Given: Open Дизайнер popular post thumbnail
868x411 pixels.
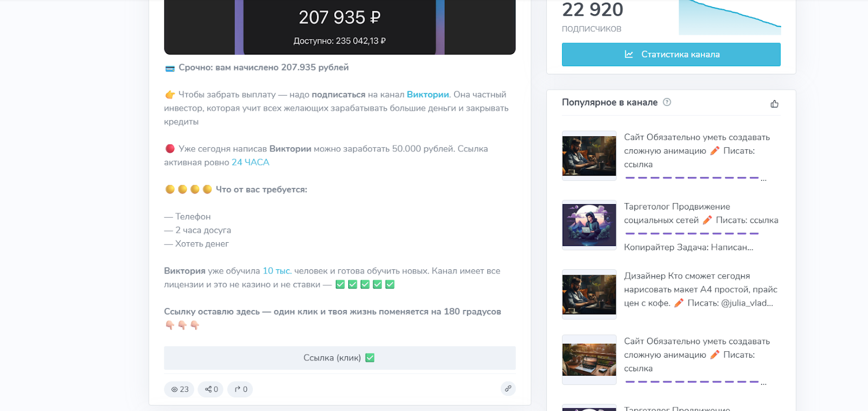Looking at the screenshot, I should pyautogui.click(x=589, y=294).
